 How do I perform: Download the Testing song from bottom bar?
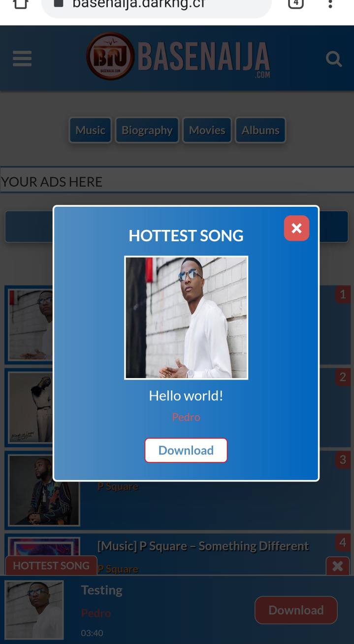[296, 611]
